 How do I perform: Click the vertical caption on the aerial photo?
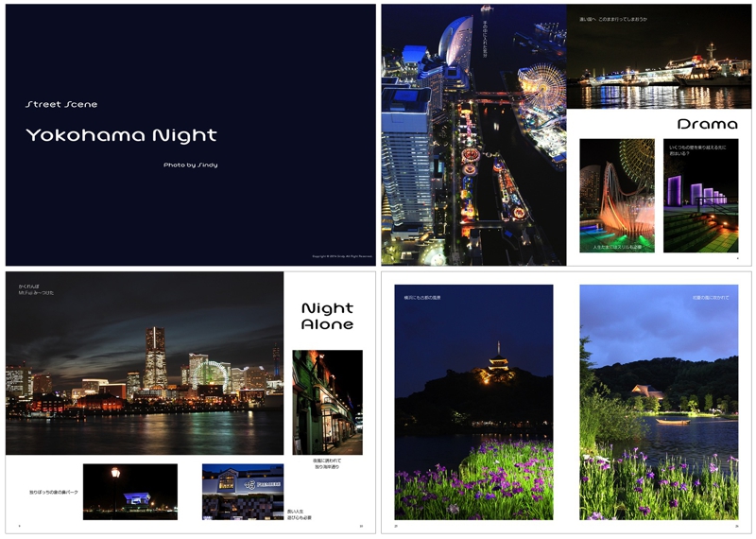tap(485, 39)
